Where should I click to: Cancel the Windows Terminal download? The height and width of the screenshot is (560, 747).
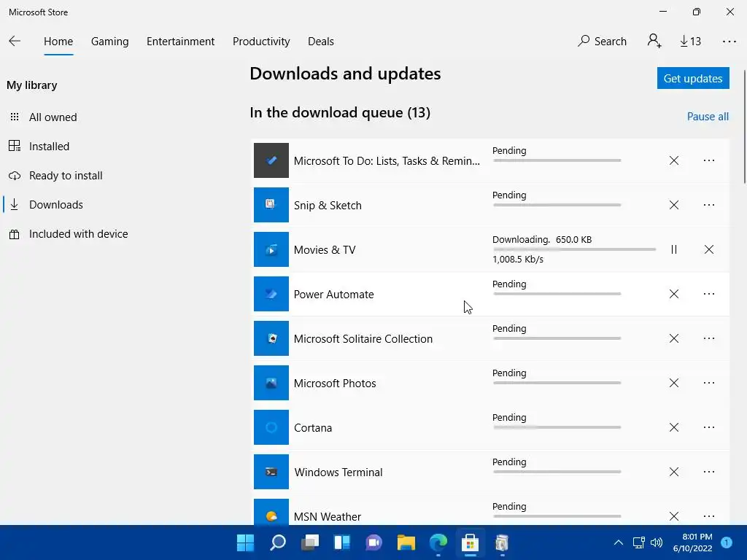point(673,472)
